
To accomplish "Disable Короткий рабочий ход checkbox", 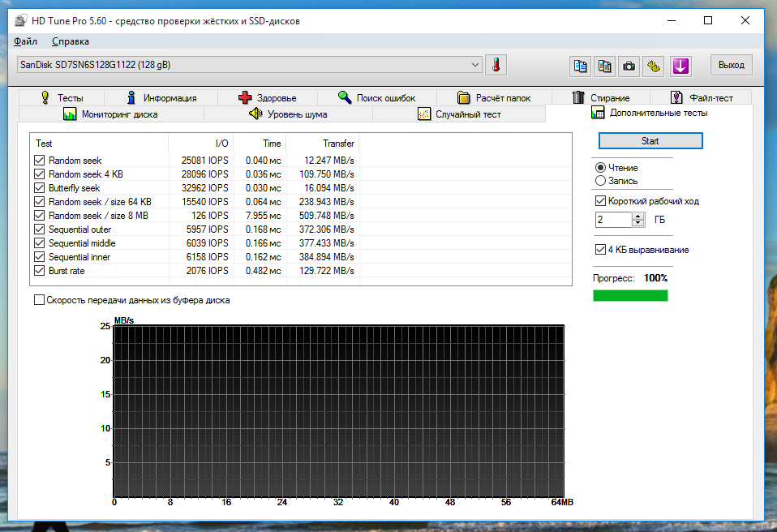I will tap(600, 201).
